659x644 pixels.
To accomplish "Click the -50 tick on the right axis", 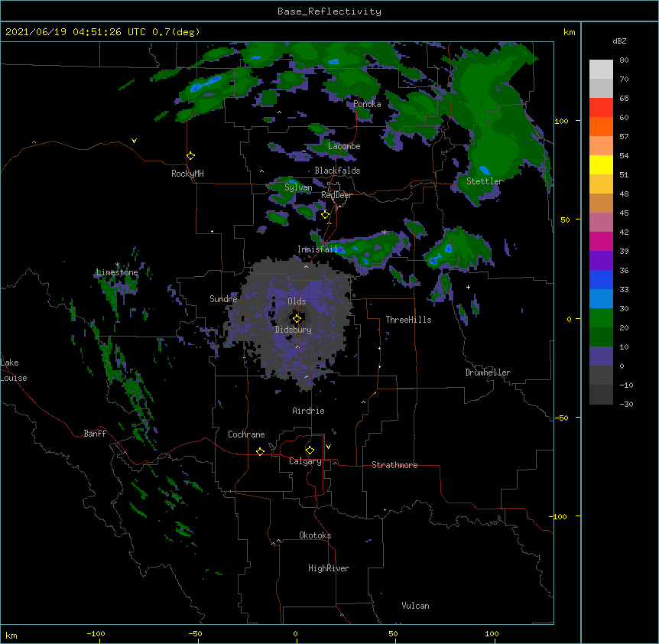I will (x=560, y=418).
